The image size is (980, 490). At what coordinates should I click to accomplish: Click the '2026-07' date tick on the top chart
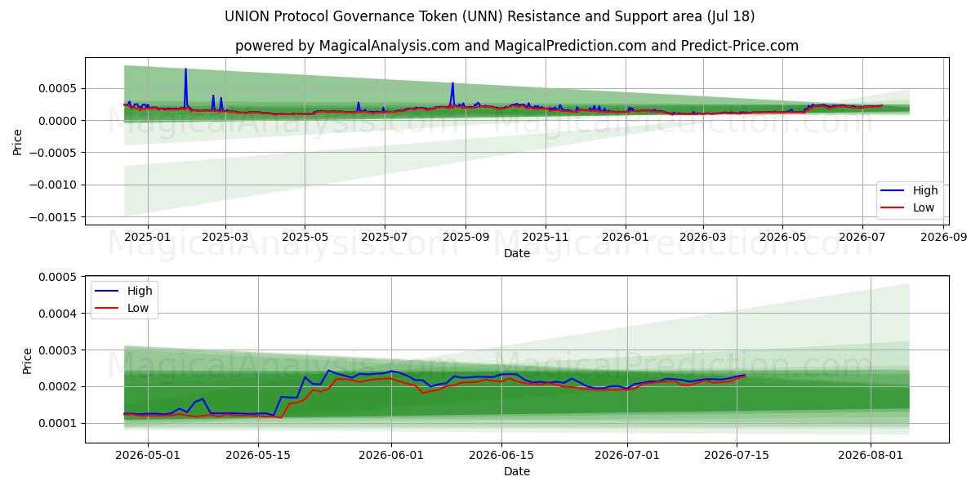pyautogui.click(x=862, y=238)
